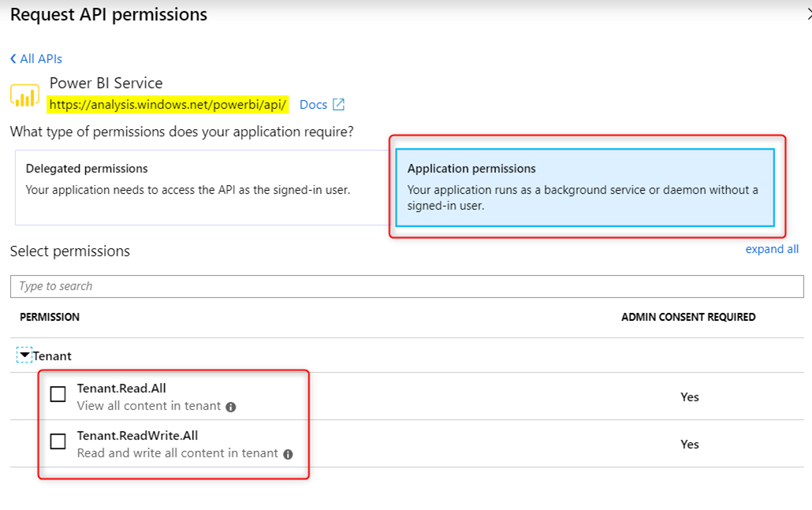Screen dimensions: 812x510
Task: Click the Power BI Service heading
Action: (x=106, y=83)
